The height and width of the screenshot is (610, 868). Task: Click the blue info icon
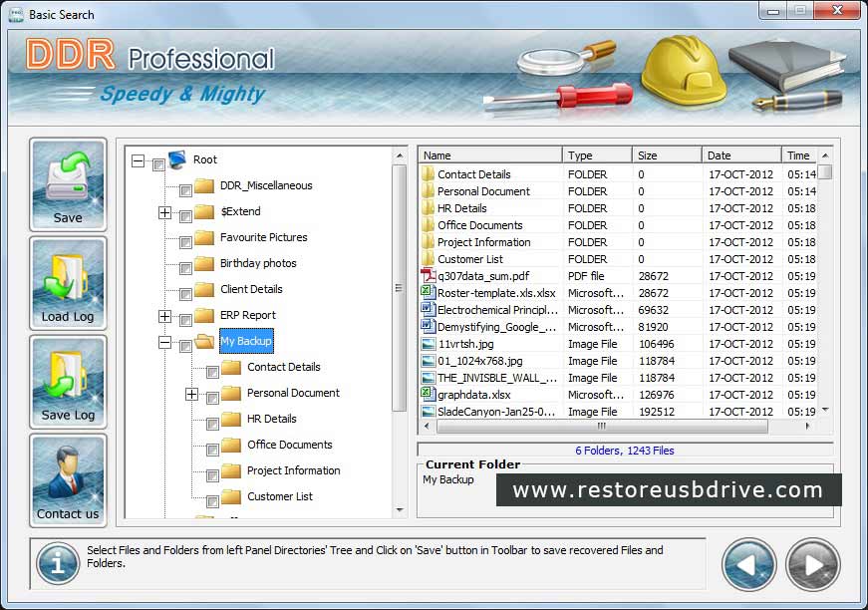click(x=58, y=563)
